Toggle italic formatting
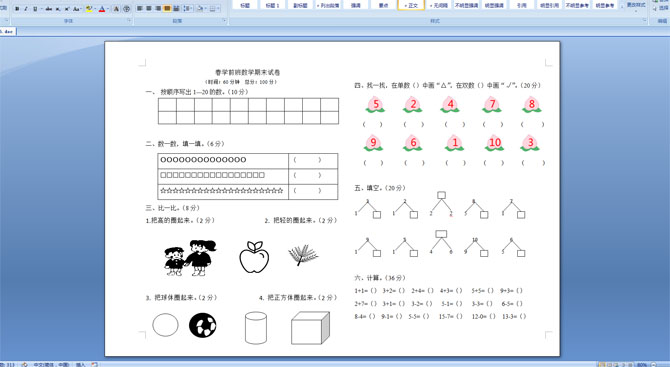The width and height of the screenshot is (670, 367). tap(26, 9)
